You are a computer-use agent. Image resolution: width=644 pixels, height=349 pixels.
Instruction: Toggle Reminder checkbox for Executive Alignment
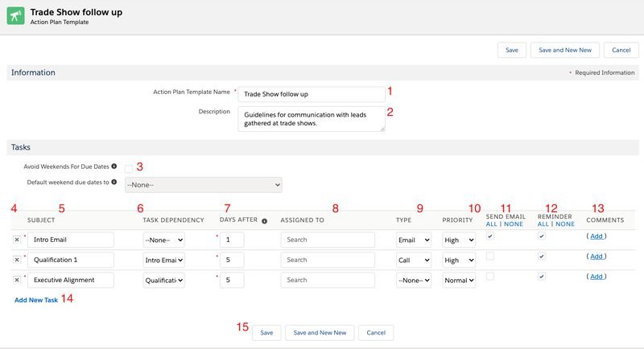point(542,277)
